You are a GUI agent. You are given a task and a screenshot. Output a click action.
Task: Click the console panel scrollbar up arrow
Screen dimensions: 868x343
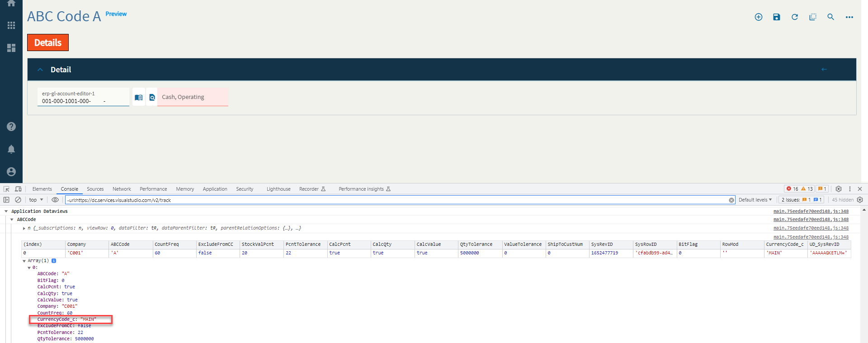coord(864,210)
